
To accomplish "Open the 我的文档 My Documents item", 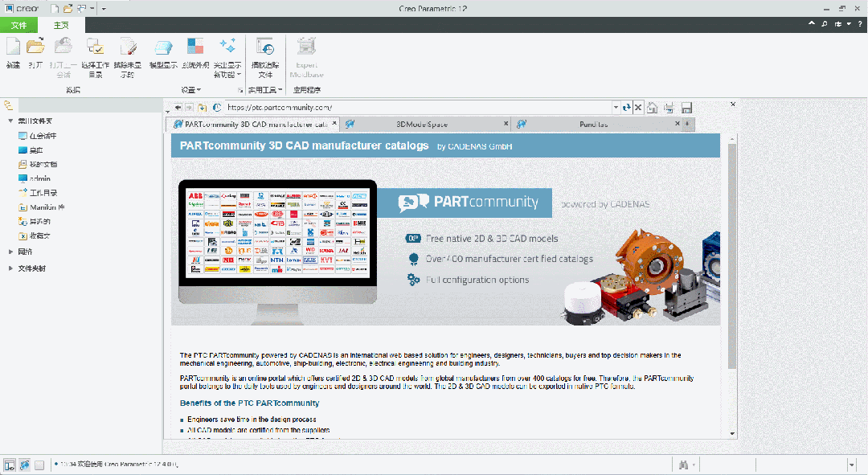I will (38, 165).
